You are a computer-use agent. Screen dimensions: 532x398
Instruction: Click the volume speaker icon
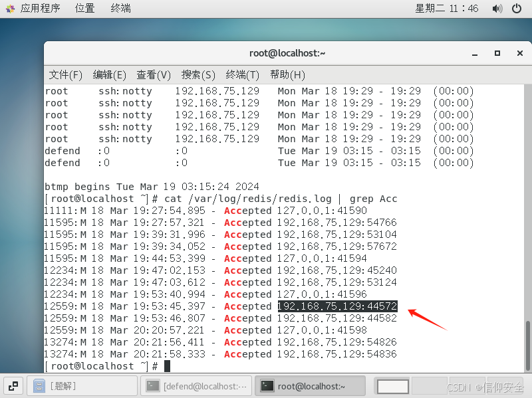point(497,9)
